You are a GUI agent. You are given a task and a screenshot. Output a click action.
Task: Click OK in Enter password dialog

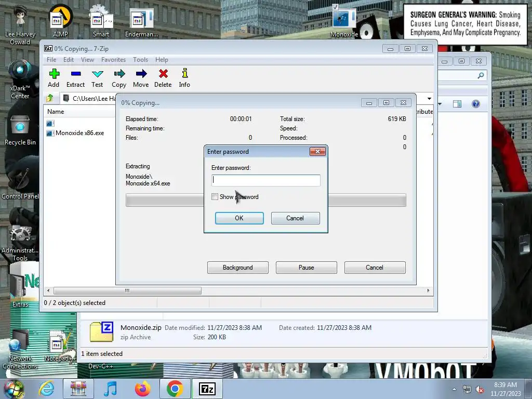click(239, 218)
